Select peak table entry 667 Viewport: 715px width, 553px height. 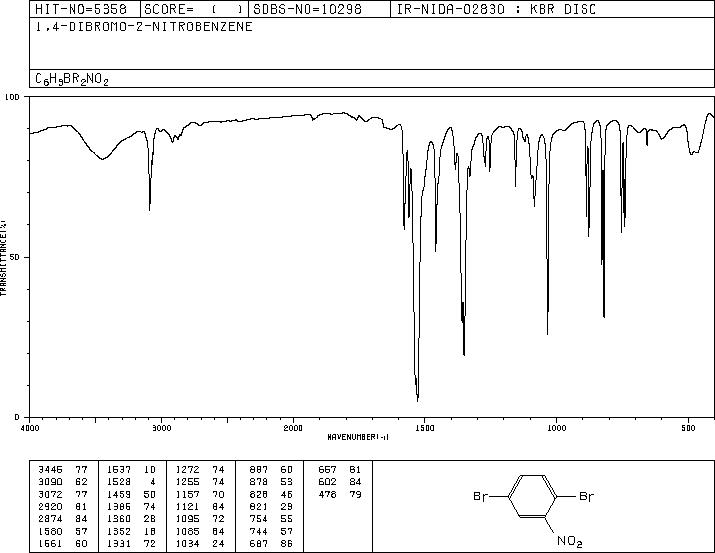coord(327,470)
